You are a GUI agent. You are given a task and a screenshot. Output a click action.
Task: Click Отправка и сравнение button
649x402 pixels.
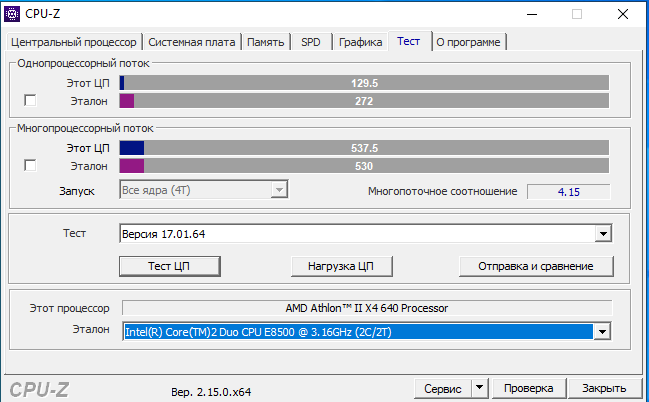tap(536, 266)
